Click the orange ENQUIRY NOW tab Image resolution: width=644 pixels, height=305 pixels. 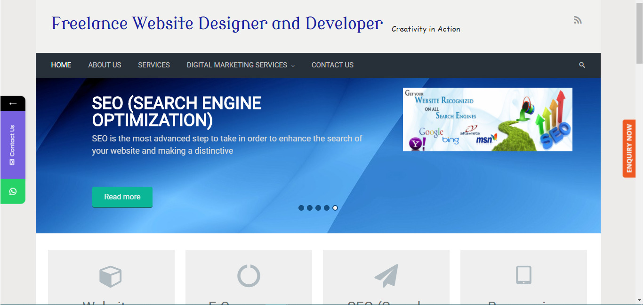point(628,148)
